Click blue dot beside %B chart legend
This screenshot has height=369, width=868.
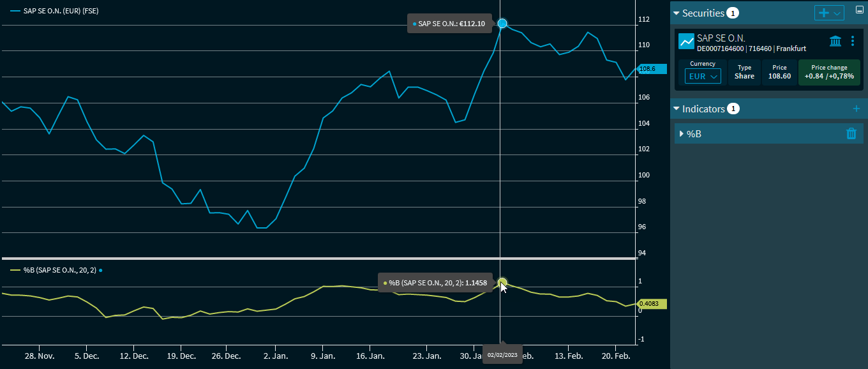(x=101, y=271)
